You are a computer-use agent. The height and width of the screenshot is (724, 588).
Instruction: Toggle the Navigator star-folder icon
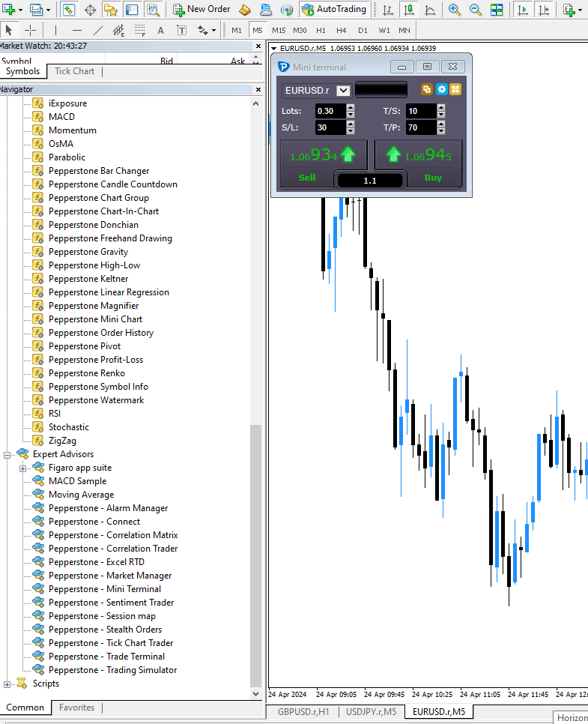pos(111,9)
